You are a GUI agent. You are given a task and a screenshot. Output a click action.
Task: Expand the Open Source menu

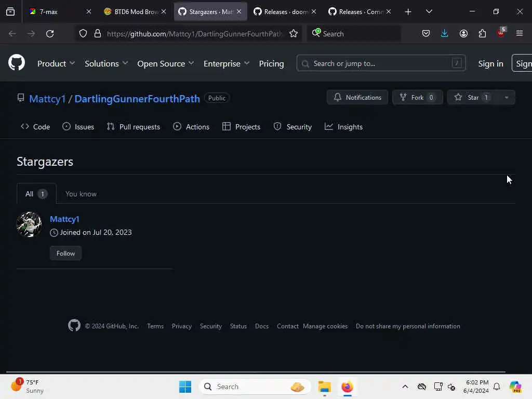[x=166, y=63]
